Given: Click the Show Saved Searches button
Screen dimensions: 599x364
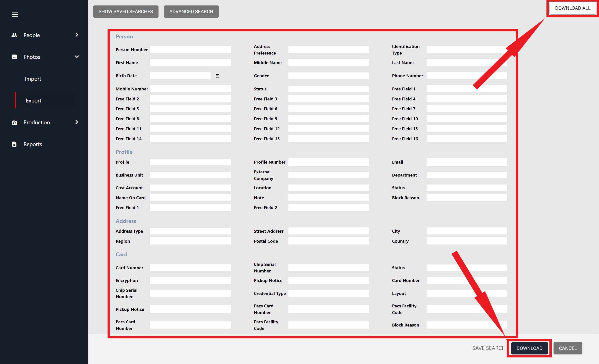Looking at the screenshot, I should (126, 12).
